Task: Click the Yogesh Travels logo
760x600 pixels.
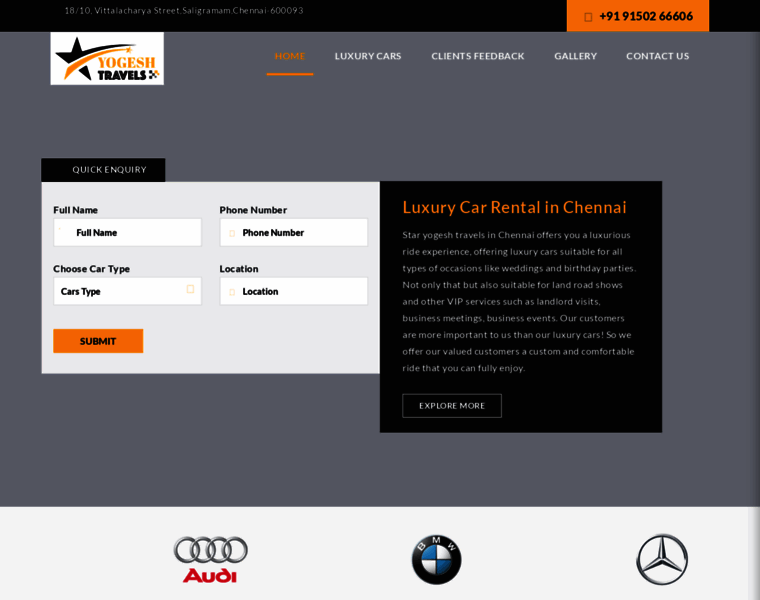Action: 107,58
